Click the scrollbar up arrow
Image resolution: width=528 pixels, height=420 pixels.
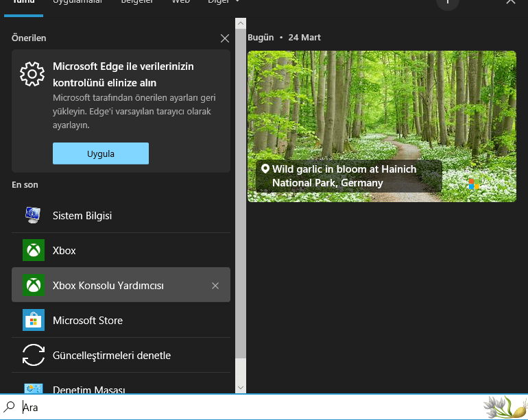click(241, 23)
